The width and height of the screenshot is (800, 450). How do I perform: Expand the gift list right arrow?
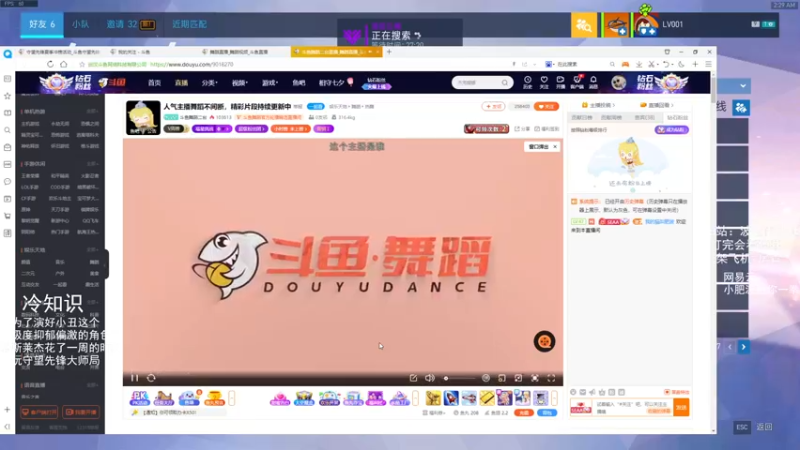555,398
